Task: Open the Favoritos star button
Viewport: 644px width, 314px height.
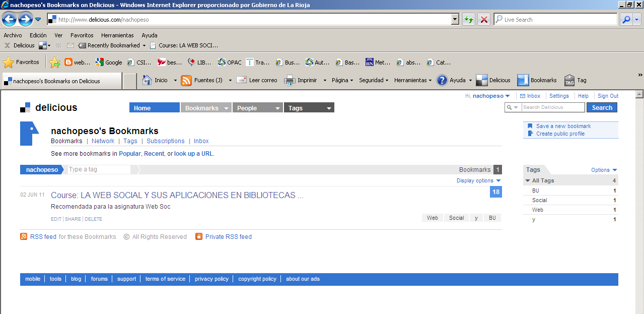Action: 21,62
